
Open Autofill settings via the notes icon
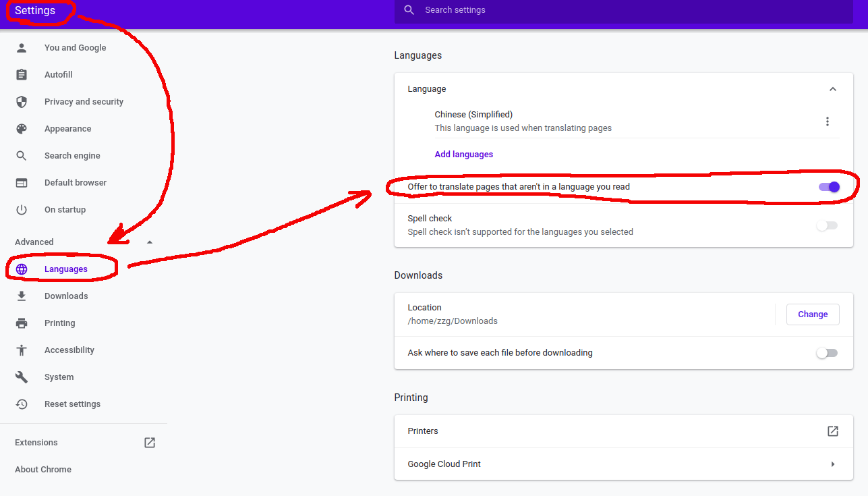[x=22, y=74]
